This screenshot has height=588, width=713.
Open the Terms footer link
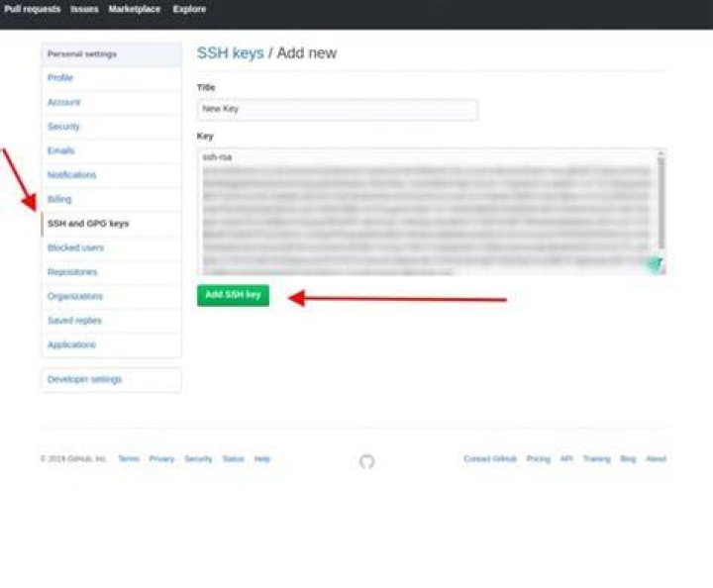click(129, 459)
